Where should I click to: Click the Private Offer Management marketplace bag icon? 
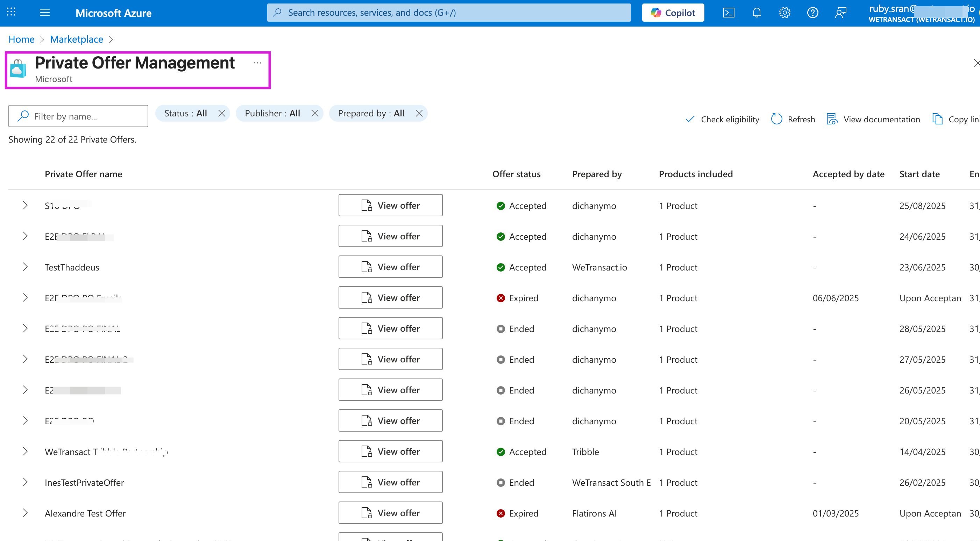pos(18,69)
